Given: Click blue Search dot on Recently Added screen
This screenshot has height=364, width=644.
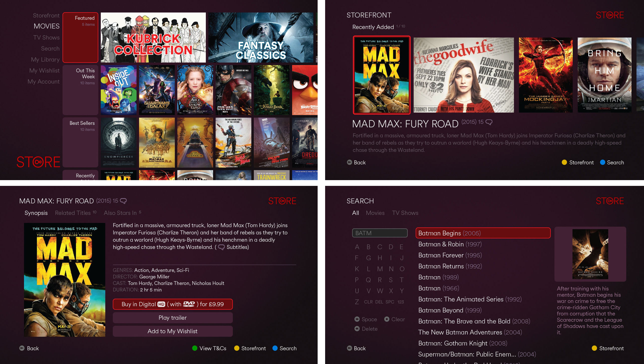Looking at the screenshot, I should 602,162.
